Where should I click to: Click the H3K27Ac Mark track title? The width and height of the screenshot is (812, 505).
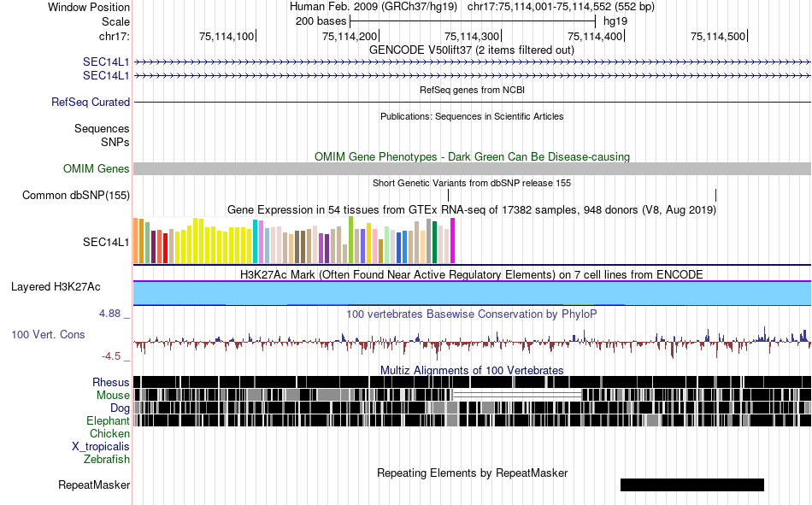tap(472, 274)
